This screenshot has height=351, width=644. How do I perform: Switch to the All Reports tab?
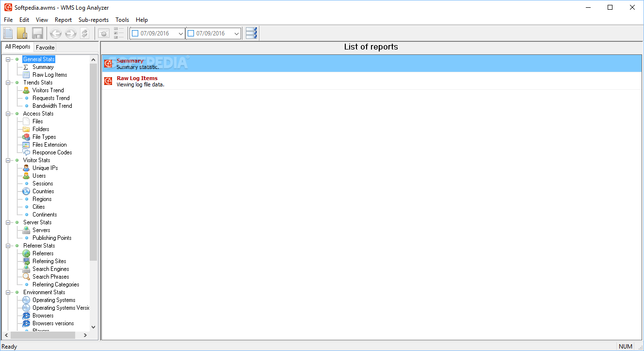[18, 47]
